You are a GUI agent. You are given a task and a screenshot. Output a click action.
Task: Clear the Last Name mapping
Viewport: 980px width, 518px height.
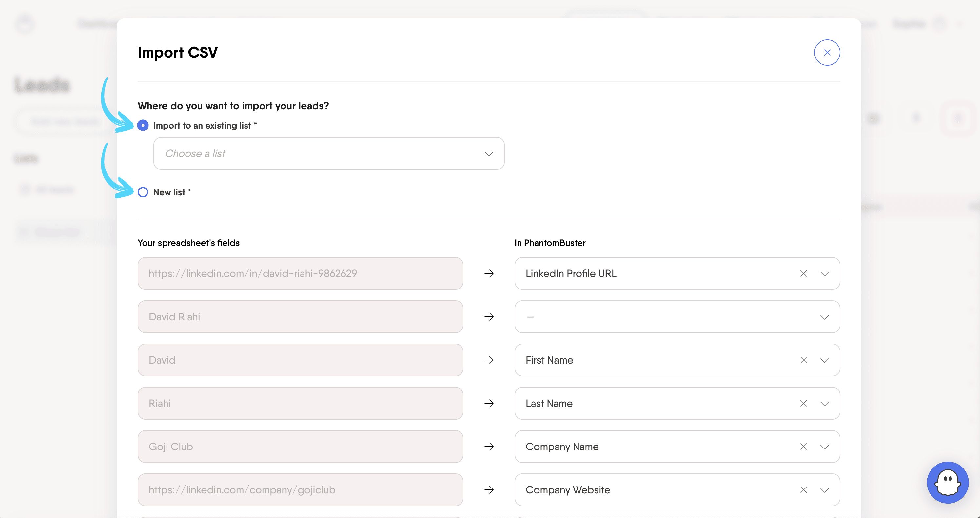[x=803, y=404]
